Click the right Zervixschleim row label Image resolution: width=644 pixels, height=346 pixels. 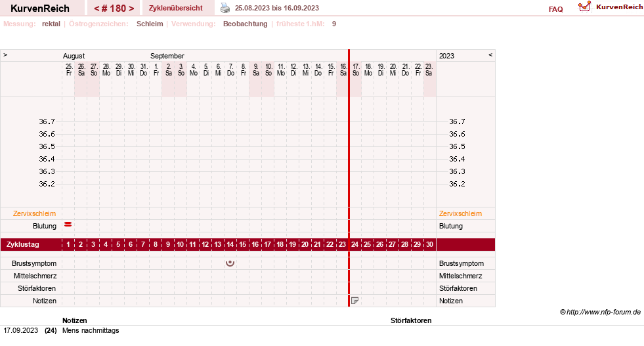[x=460, y=213]
